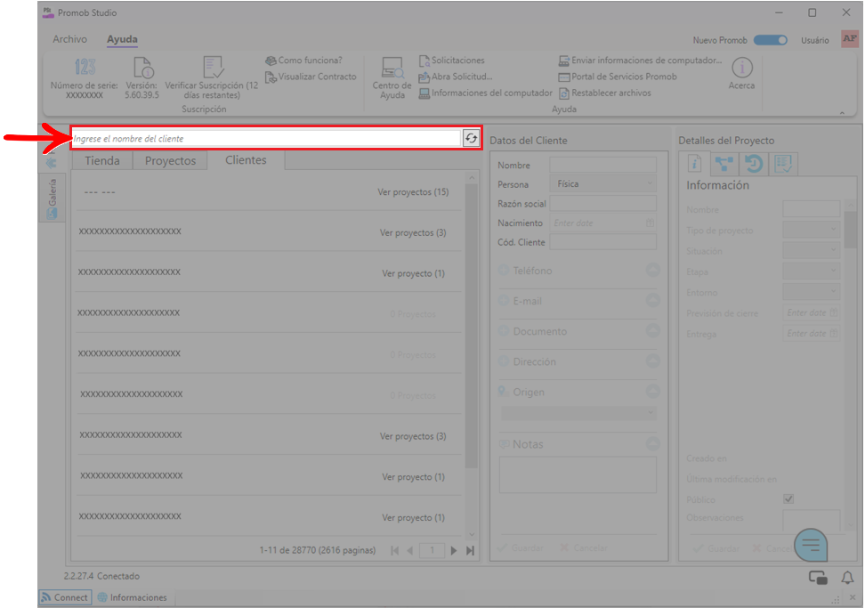Switch to the Proyectos tab
The height and width of the screenshot is (616, 865).
tap(171, 160)
